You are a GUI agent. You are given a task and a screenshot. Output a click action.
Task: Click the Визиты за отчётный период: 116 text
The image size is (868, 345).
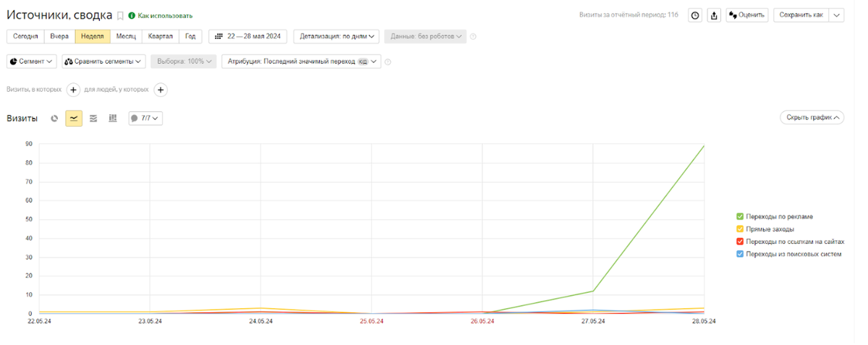[629, 14]
